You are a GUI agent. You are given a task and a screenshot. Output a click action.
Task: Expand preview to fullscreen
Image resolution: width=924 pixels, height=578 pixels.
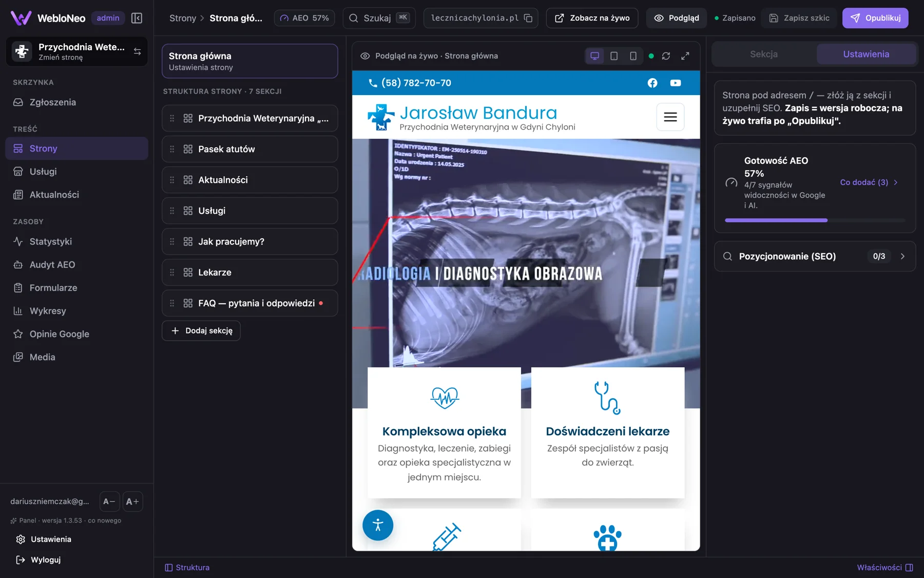pos(685,56)
